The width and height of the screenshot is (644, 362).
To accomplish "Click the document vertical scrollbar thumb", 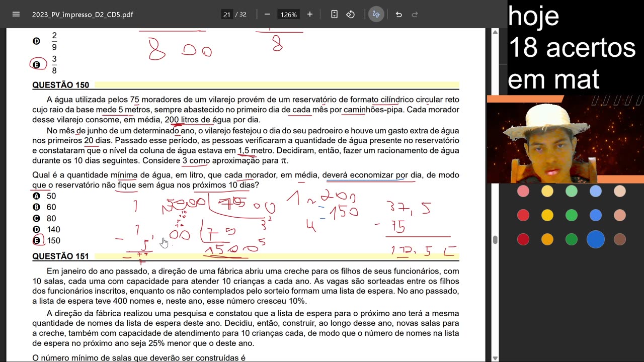I will [495, 240].
